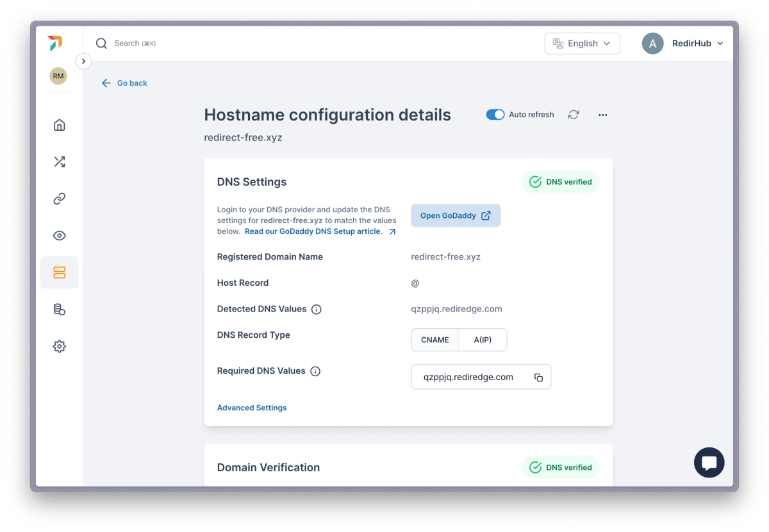
Task: Expand Advanced Settings
Action: 252,408
